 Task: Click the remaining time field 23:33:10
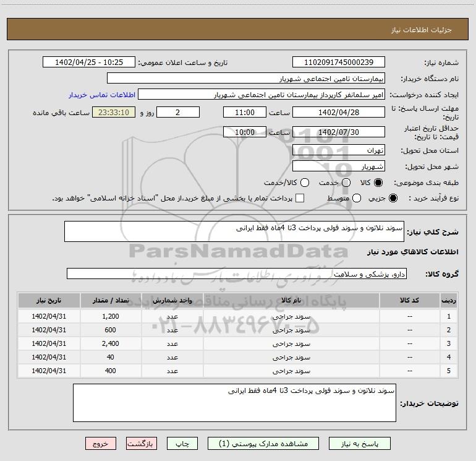tap(114, 112)
